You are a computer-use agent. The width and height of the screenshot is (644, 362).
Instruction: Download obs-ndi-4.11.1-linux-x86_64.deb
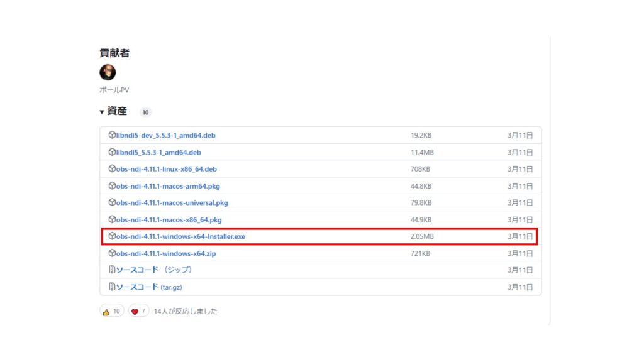pos(166,168)
